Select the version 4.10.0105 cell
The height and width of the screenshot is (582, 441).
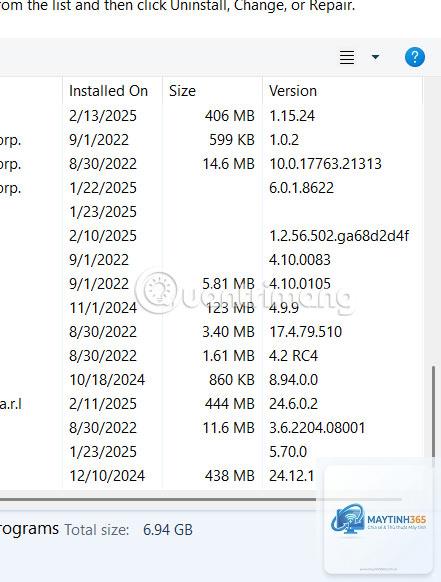[x=300, y=284]
